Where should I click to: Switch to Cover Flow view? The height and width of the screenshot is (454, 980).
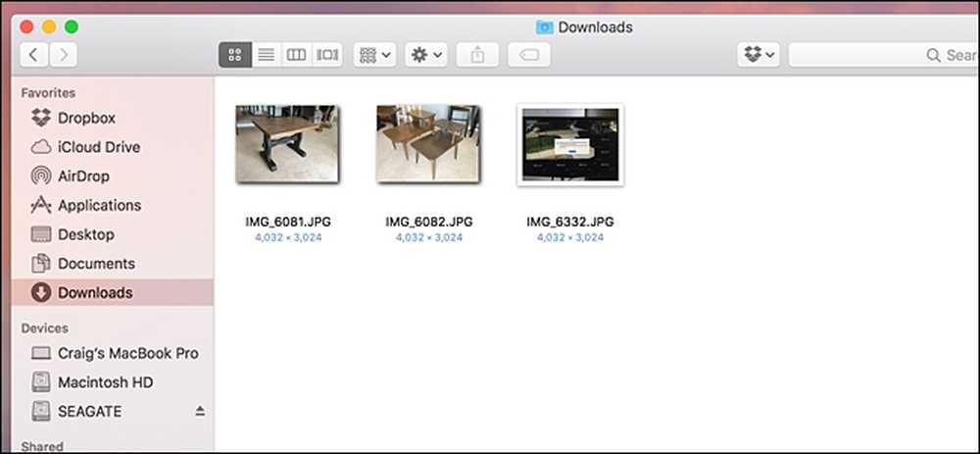[x=327, y=55]
